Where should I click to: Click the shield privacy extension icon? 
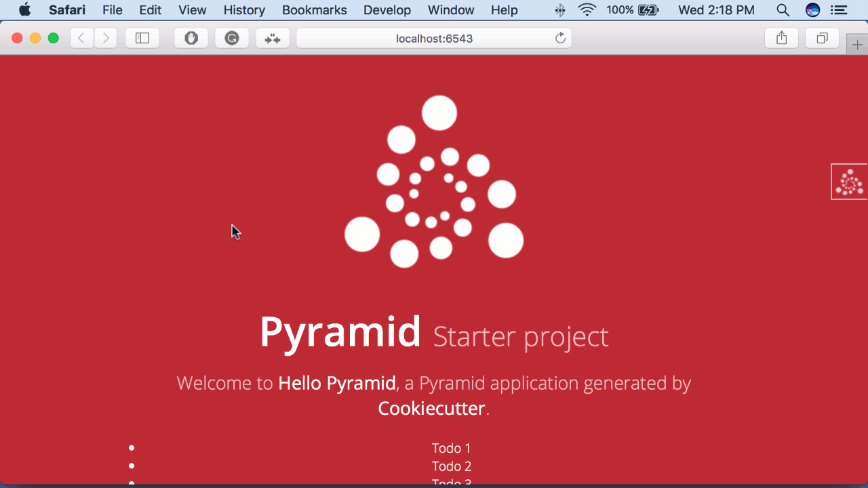191,39
